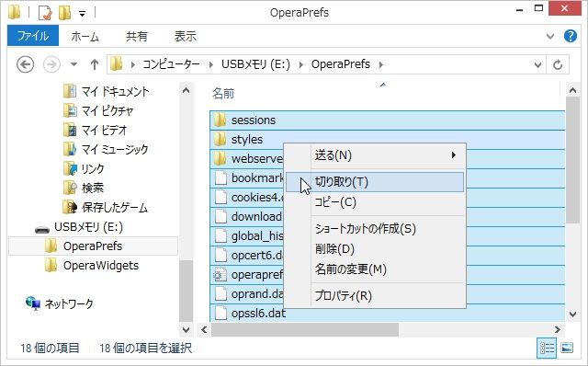The height and width of the screenshot is (366, 588).
Task: Click the horizontal scrollbar right arrow
Action: click(558, 330)
